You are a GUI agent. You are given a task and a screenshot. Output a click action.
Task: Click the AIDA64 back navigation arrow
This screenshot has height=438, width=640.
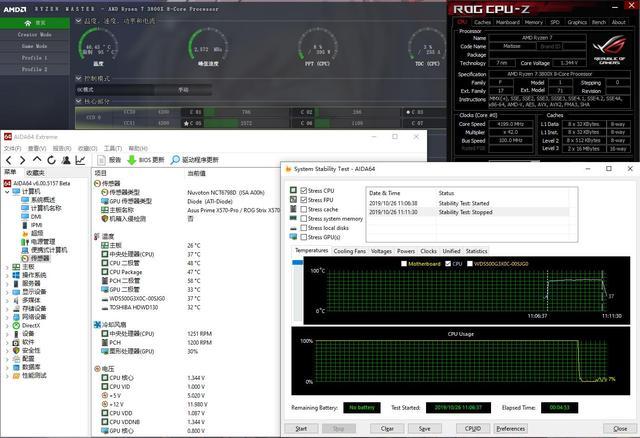pos(8,159)
